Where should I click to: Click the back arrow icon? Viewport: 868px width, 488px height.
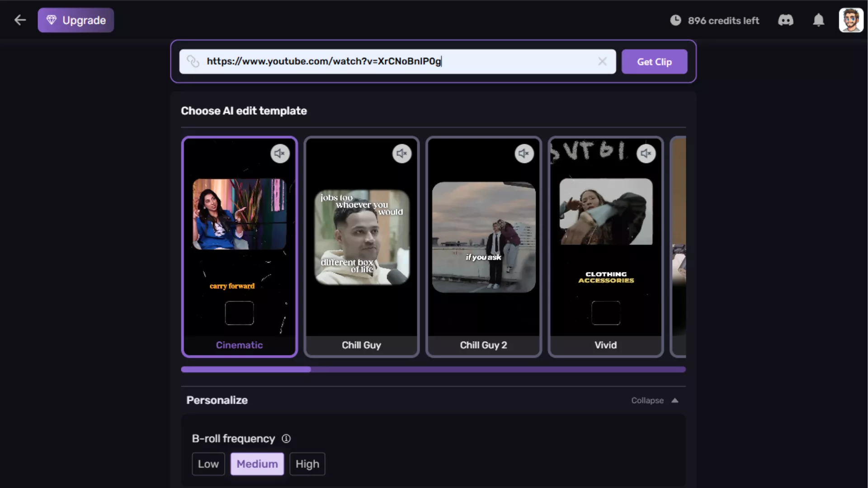pos(20,20)
